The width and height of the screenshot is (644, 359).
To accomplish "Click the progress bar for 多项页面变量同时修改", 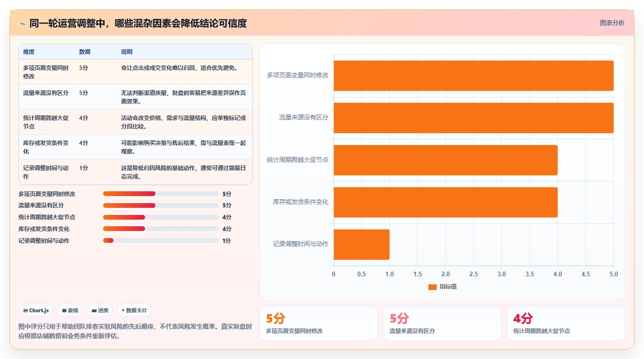I will [x=161, y=194].
